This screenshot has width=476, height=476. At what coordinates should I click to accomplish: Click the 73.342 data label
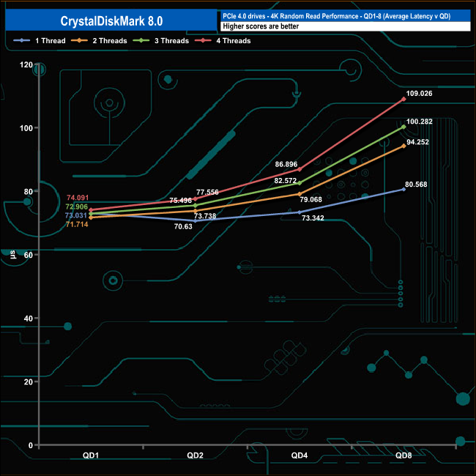[x=313, y=218]
